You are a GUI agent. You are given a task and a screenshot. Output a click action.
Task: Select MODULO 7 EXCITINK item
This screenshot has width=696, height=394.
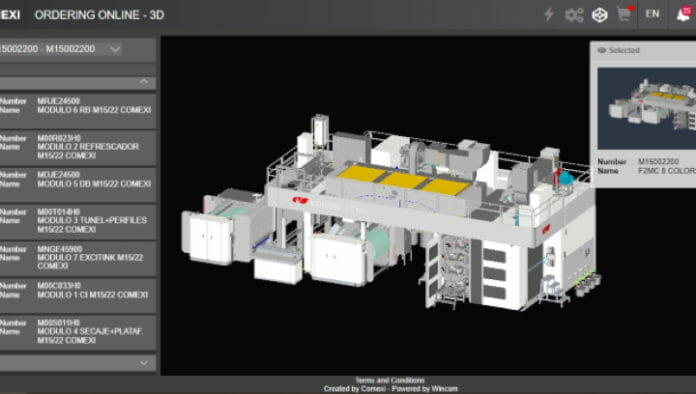tap(78, 258)
